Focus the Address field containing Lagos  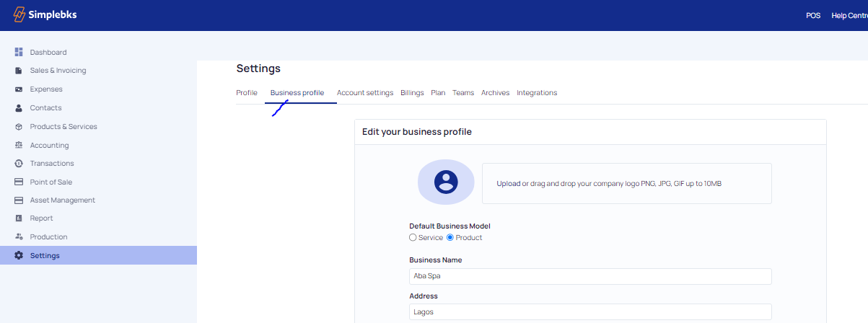pos(589,312)
